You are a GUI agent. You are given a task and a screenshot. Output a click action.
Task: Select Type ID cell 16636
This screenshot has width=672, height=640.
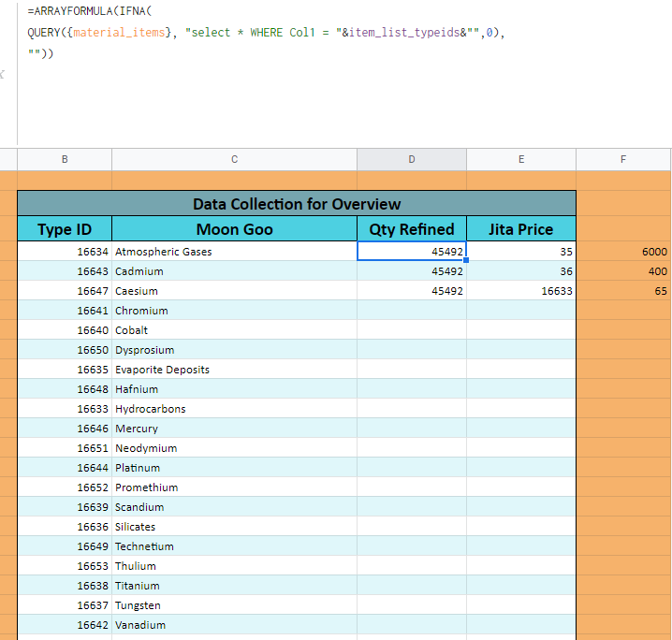point(65,527)
